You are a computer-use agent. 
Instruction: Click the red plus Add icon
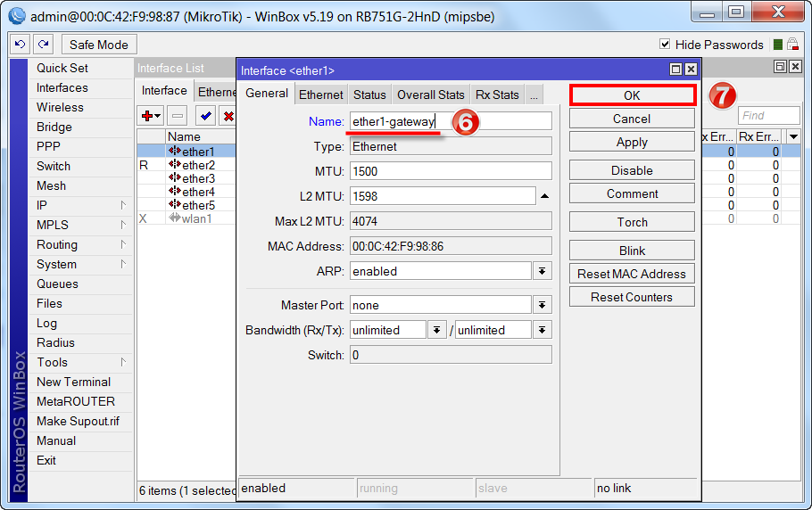click(147, 116)
